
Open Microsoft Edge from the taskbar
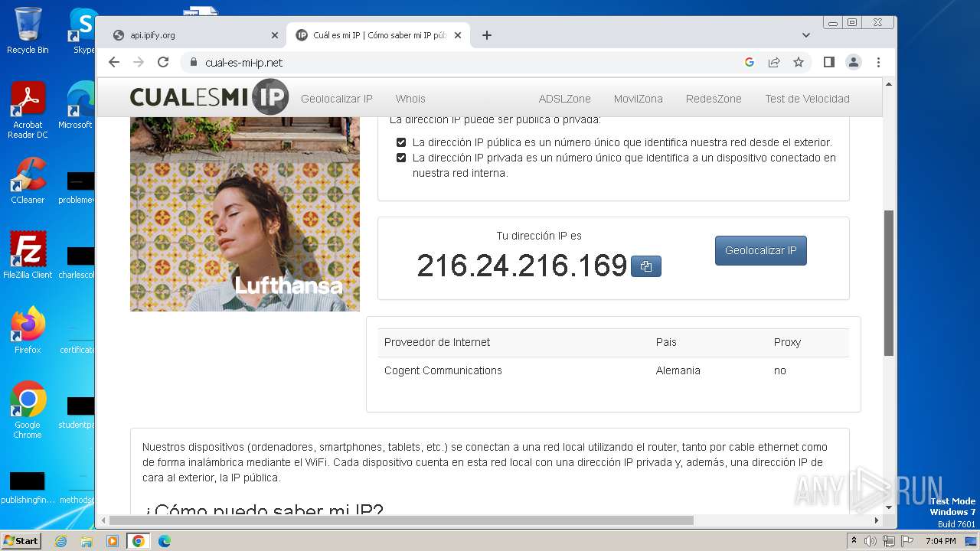click(x=165, y=541)
